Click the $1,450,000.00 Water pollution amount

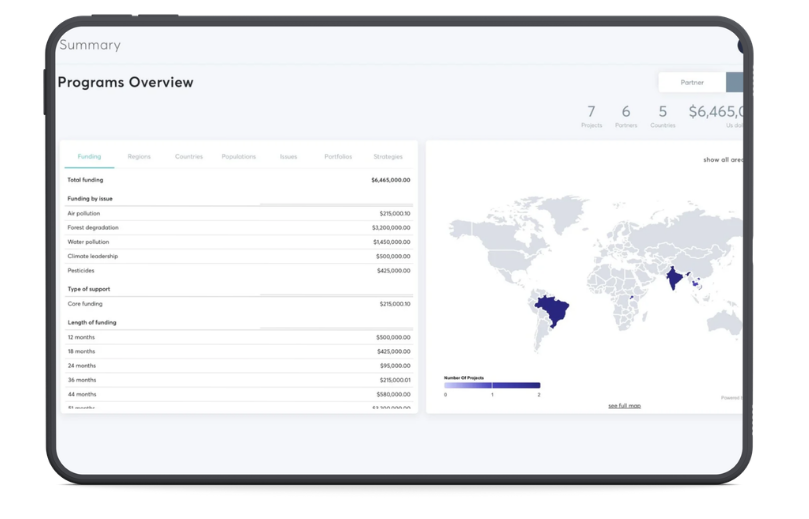pos(392,242)
